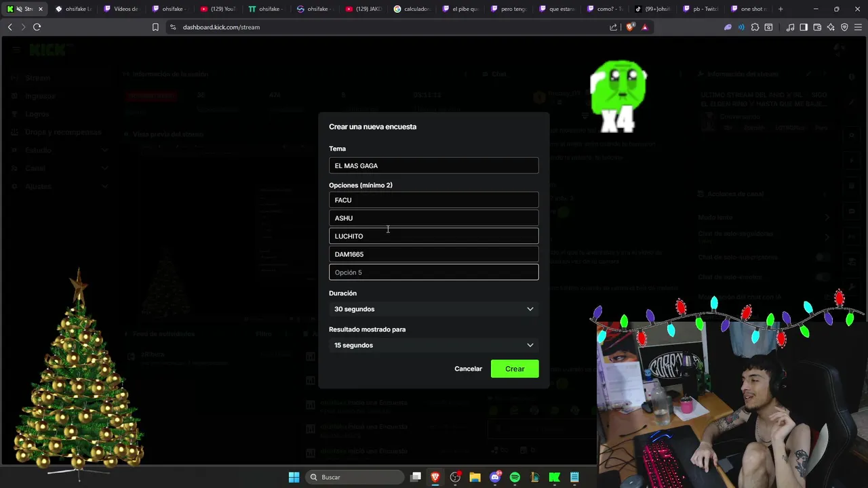Go back with the browser back arrow
The image size is (868, 488).
[9, 27]
